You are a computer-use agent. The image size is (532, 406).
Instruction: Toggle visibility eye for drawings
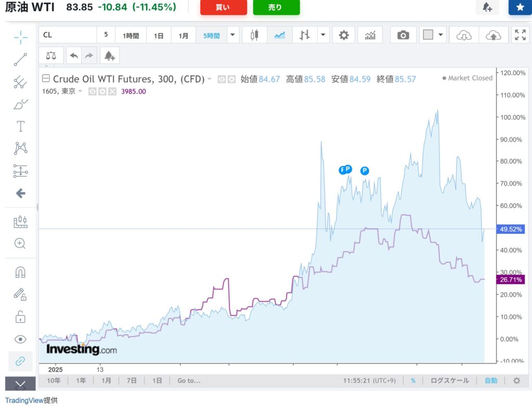20,339
